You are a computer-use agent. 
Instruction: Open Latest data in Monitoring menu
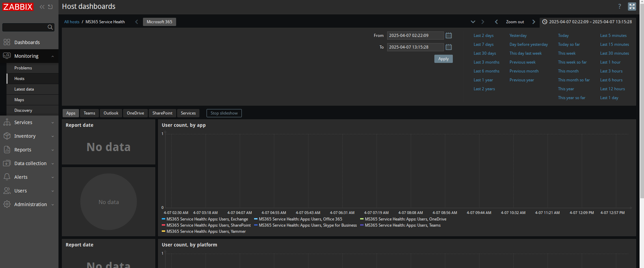tap(32, 89)
